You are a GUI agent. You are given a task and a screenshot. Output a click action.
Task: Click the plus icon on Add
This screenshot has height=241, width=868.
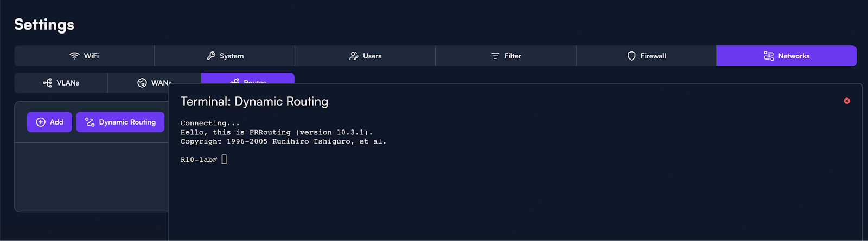point(41,122)
